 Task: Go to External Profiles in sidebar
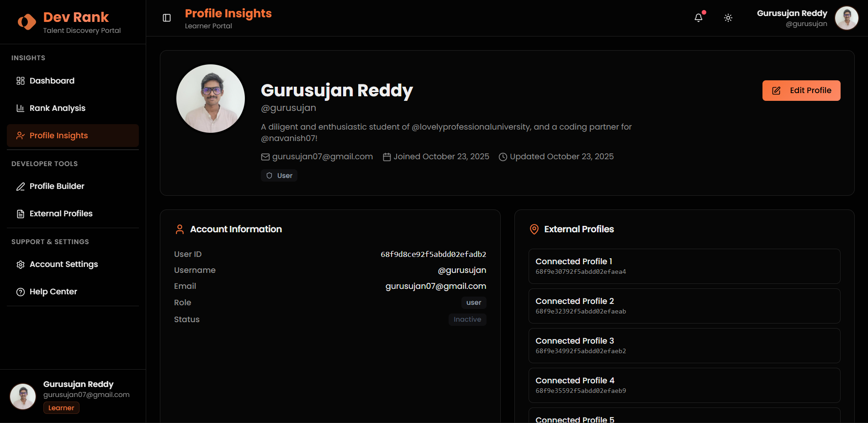click(73, 214)
